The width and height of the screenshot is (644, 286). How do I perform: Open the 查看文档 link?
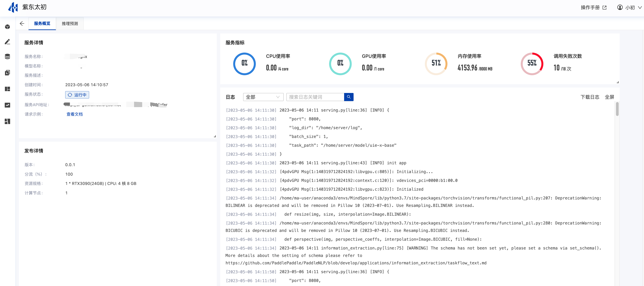point(74,114)
